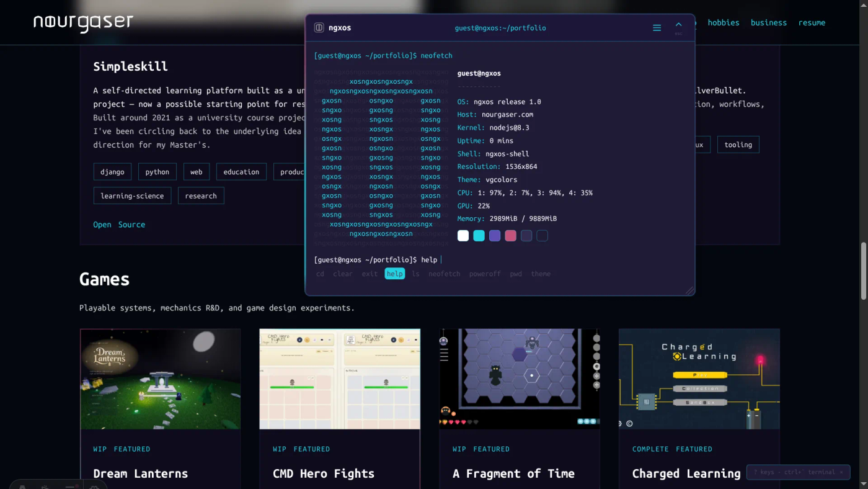The image size is (868, 489).
Task: Click the cyan neofetch color swatch
Action: click(x=479, y=236)
